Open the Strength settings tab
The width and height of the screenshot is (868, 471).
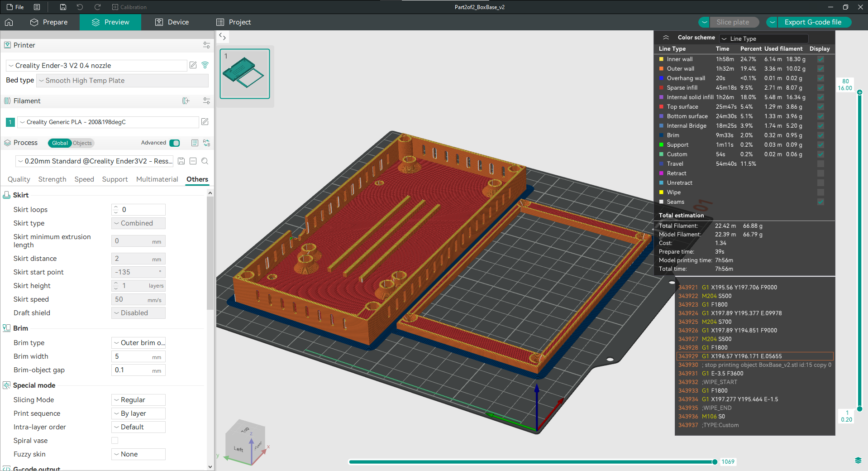click(52, 179)
